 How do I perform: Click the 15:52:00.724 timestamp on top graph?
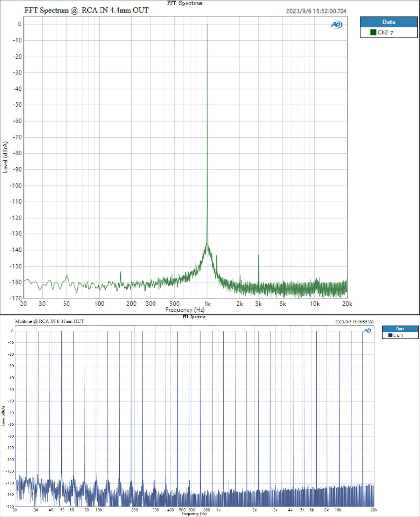pyautogui.click(x=316, y=11)
